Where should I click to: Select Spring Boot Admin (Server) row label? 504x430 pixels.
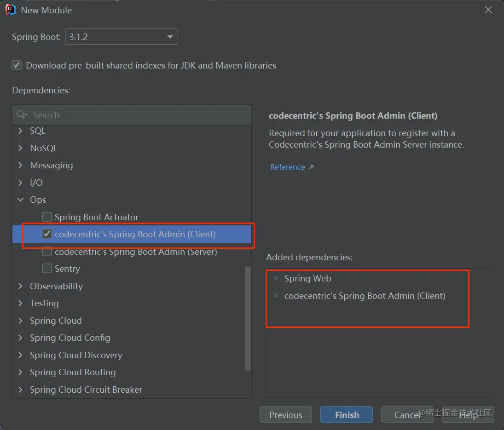[136, 252]
